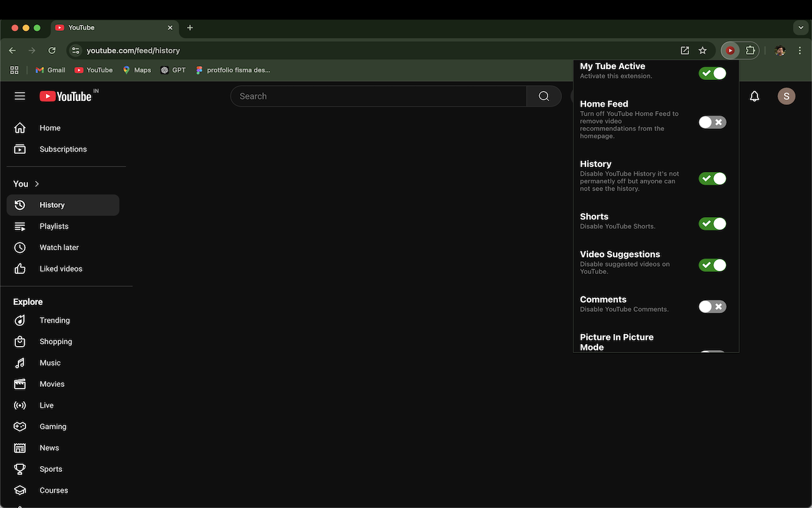Open YouTube notifications bell
The image size is (812, 508).
(x=754, y=96)
